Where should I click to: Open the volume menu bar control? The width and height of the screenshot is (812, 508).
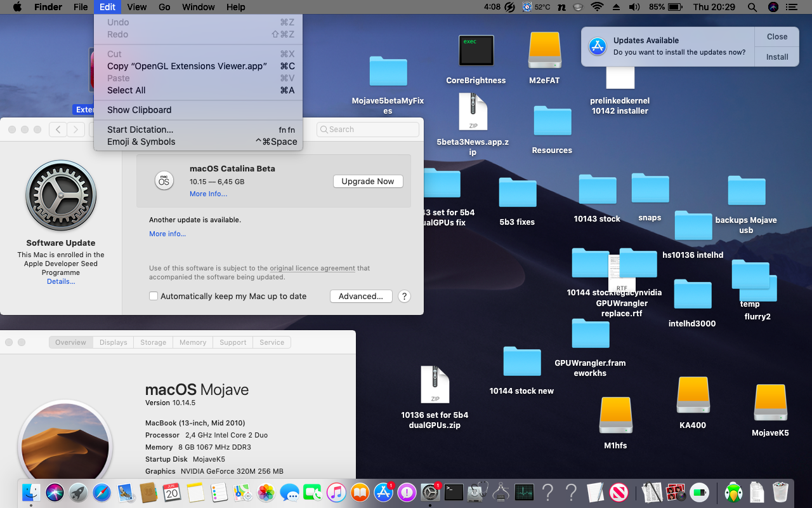click(x=634, y=7)
